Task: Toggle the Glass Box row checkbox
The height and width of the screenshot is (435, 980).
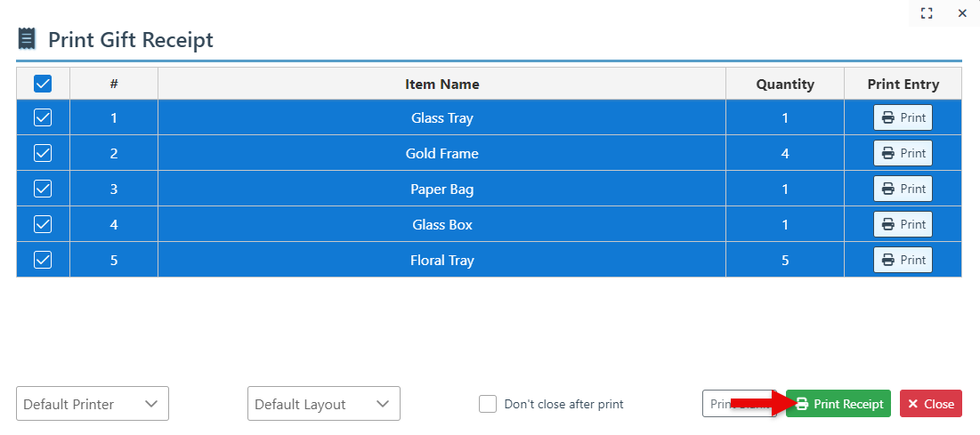Action: [x=43, y=224]
